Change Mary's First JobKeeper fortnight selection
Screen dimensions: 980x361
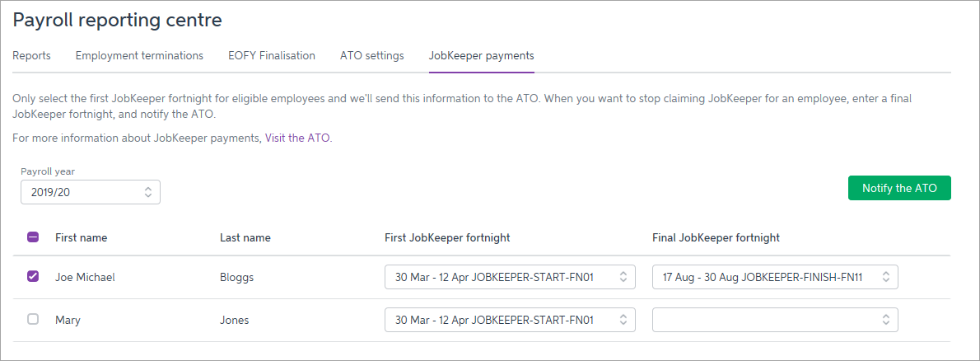coord(510,320)
